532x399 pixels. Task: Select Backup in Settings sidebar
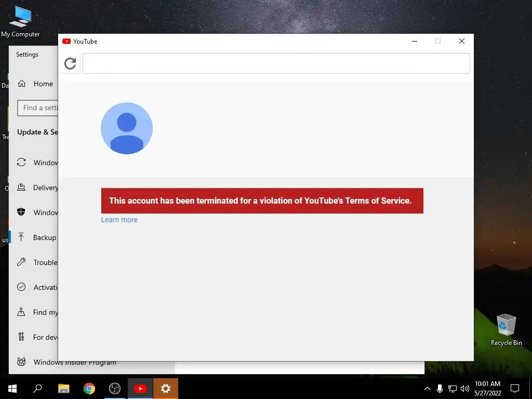click(x=45, y=237)
